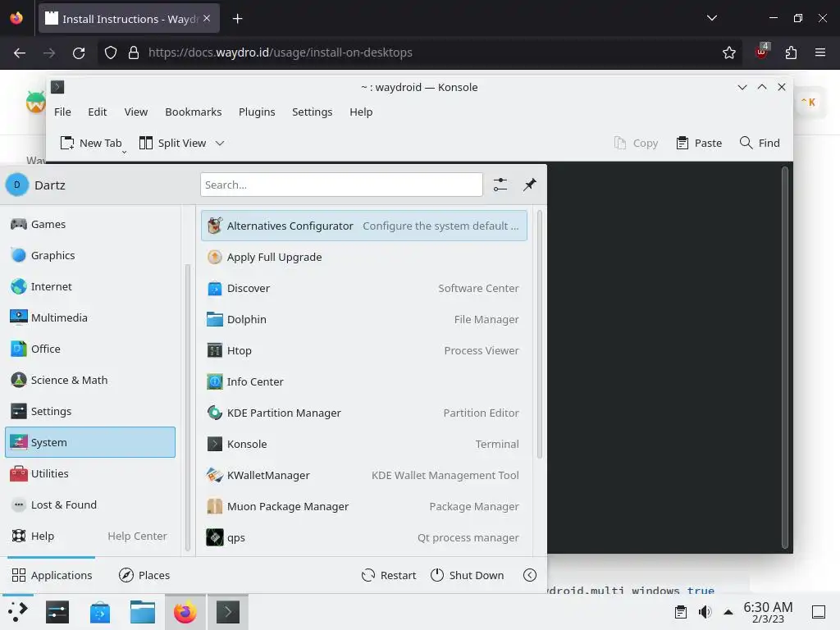840x630 pixels.
Task: Expand the Split View dropdown arrow
Action: pos(220,143)
